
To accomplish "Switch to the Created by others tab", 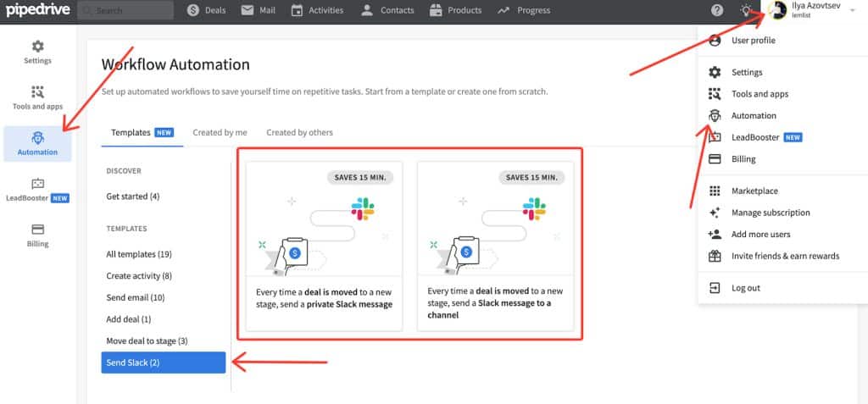I will tap(299, 132).
